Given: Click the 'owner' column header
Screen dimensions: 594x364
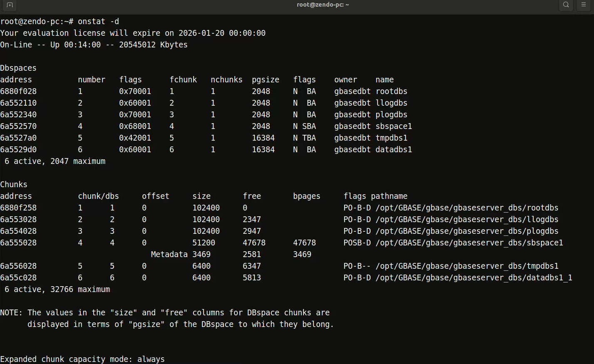Looking at the screenshot, I should 345,80.
